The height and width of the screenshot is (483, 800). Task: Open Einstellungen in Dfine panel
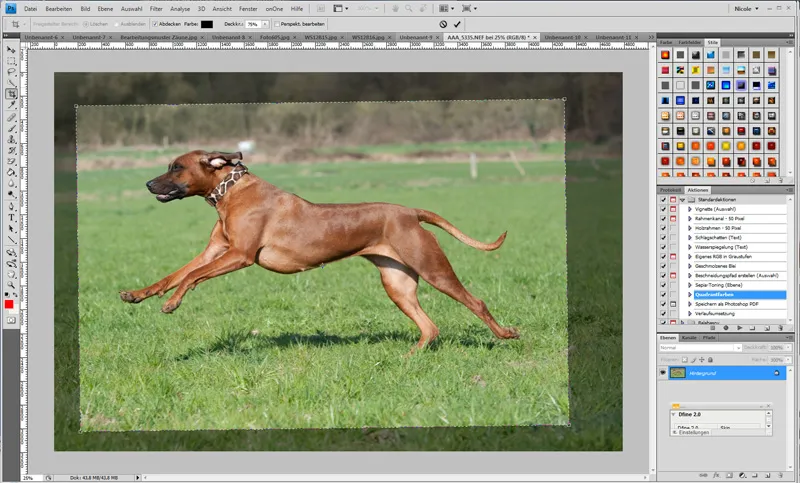coord(693,432)
